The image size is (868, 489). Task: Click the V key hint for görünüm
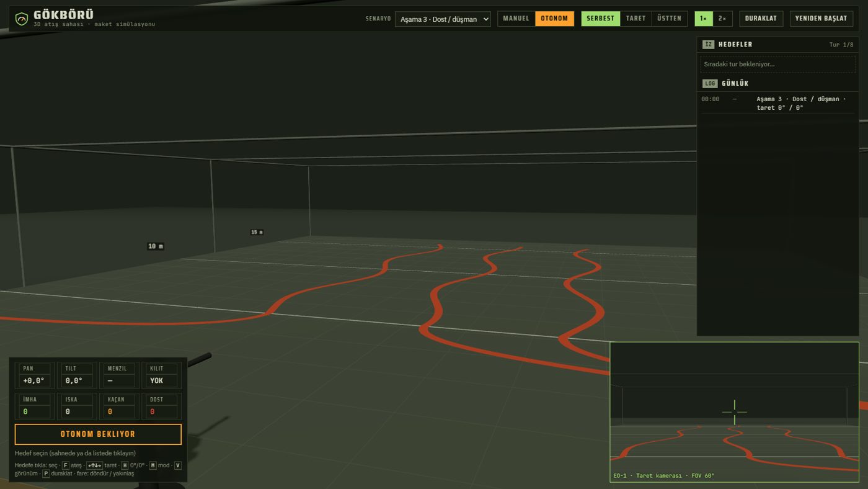[178, 465]
